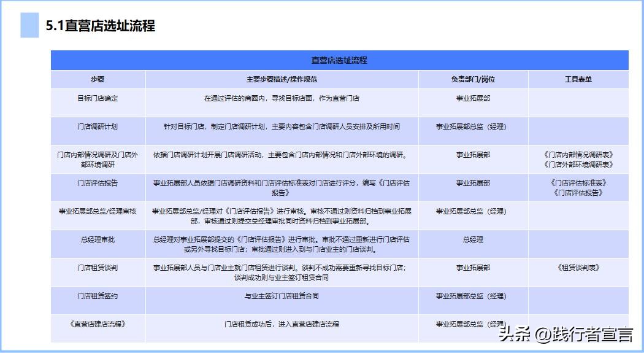Image resolution: width=644 pixels, height=353 pixels.
Task: Click "事业拓展部总监（经理）" in 门店租赁签约 row
Action: tap(471, 296)
